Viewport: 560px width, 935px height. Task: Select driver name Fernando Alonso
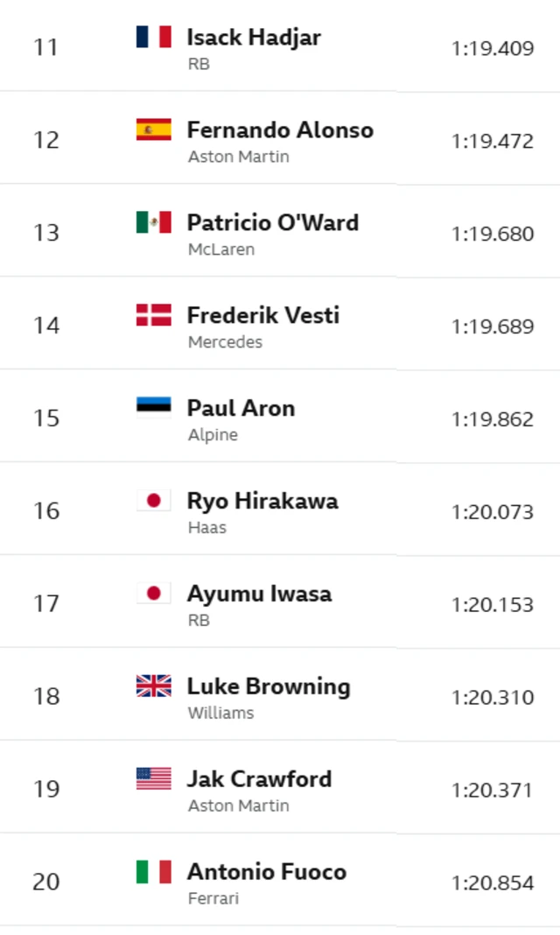coord(280,130)
